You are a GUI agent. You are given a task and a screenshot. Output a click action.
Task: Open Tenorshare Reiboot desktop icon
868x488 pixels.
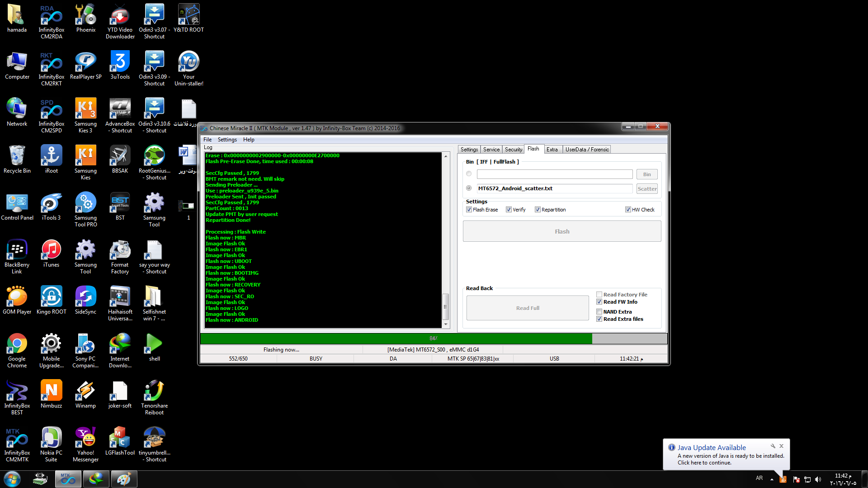click(x=155, y=397)
